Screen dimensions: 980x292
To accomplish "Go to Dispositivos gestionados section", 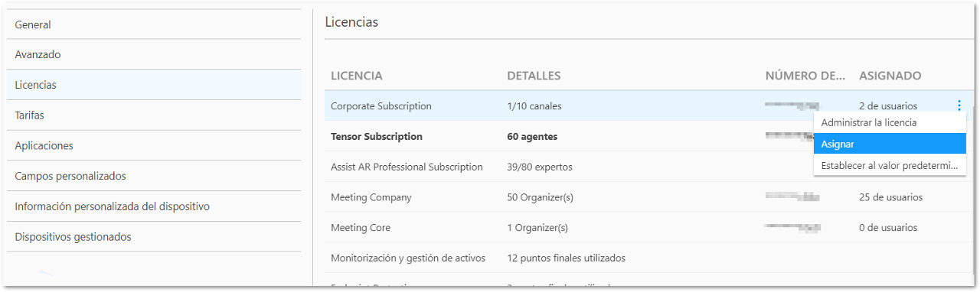I will click(154, 237).
